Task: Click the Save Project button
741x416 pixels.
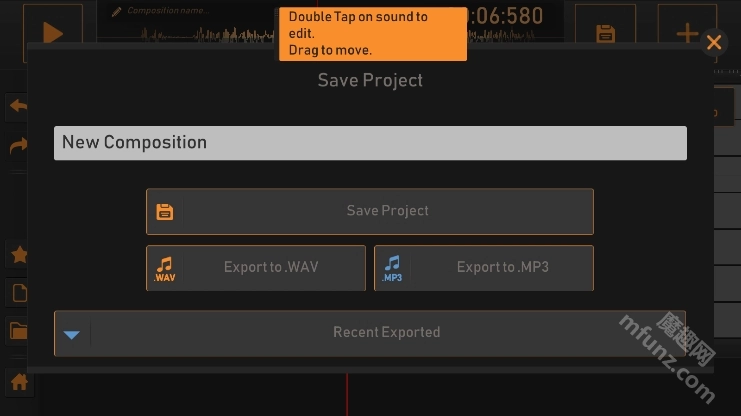Action: (370, 211)
